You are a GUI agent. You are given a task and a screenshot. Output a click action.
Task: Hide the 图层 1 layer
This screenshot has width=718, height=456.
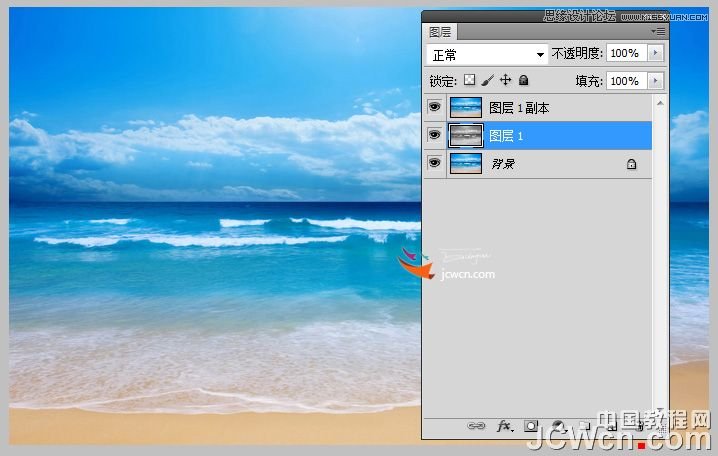[x=435, y=135]
